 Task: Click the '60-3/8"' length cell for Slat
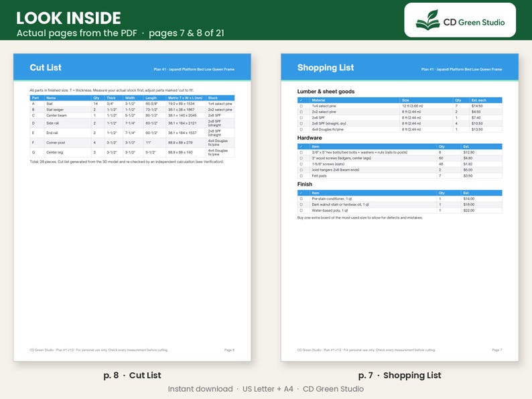coord(151,104)
